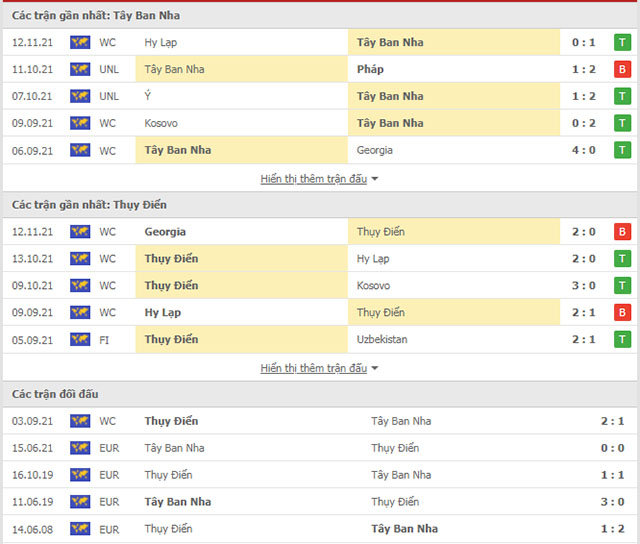Click the flag icon beside the UNL Pháp match
Viewport: 640px width, 544px height.
point(80,70)
